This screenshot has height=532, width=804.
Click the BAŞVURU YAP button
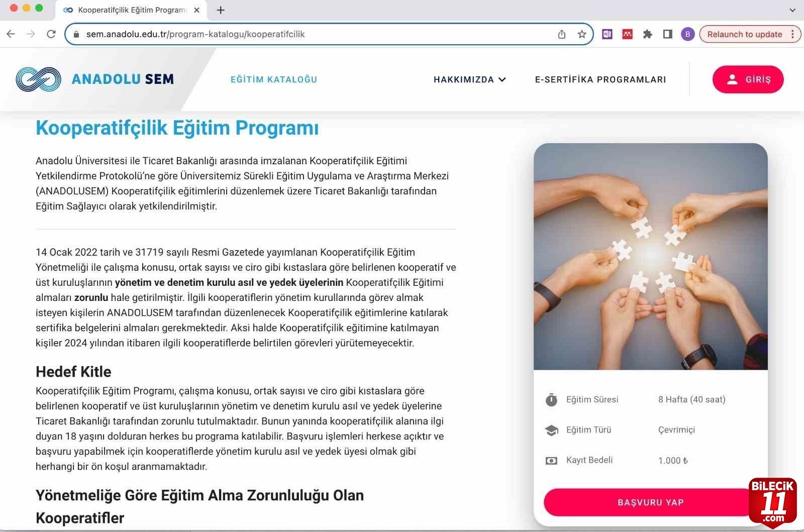pyautogui.click(x=650, y=502)
